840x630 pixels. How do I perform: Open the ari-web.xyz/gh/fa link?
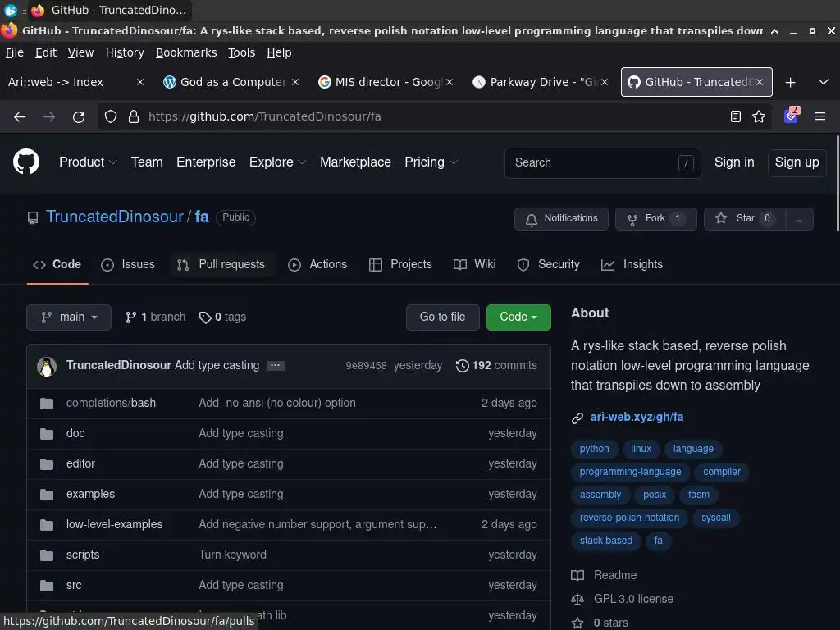click(x=637, y=418)
